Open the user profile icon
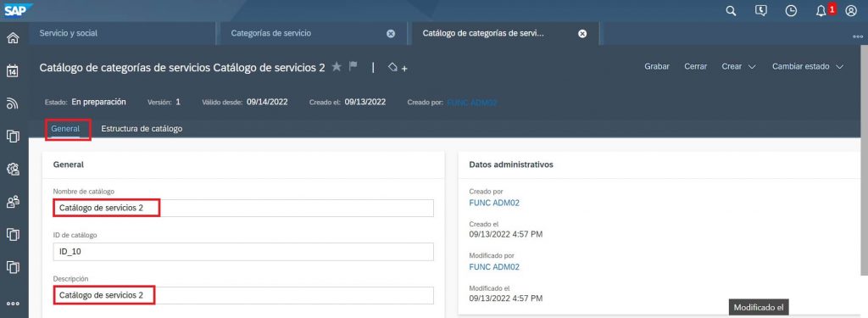The height and width of the screenshot is (318, 868). (x=851, y=11)
